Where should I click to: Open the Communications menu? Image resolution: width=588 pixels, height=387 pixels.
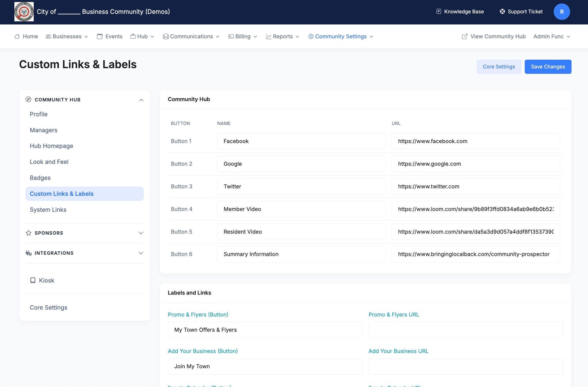pyautogui.click(x=191, y=36)
